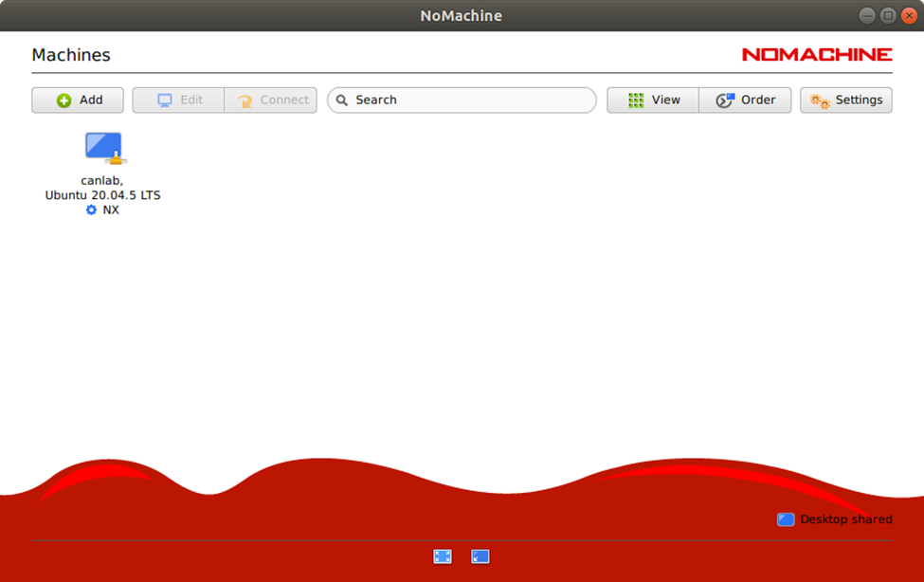Screen dimensions: 924x582
Task: Select the canlab machine monitor icon
Action: pos(105,148)
